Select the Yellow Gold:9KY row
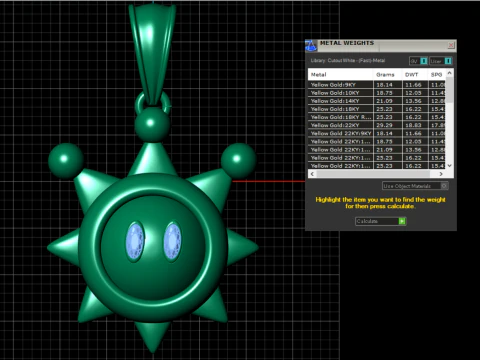480x360 pixels. [377, 85]
